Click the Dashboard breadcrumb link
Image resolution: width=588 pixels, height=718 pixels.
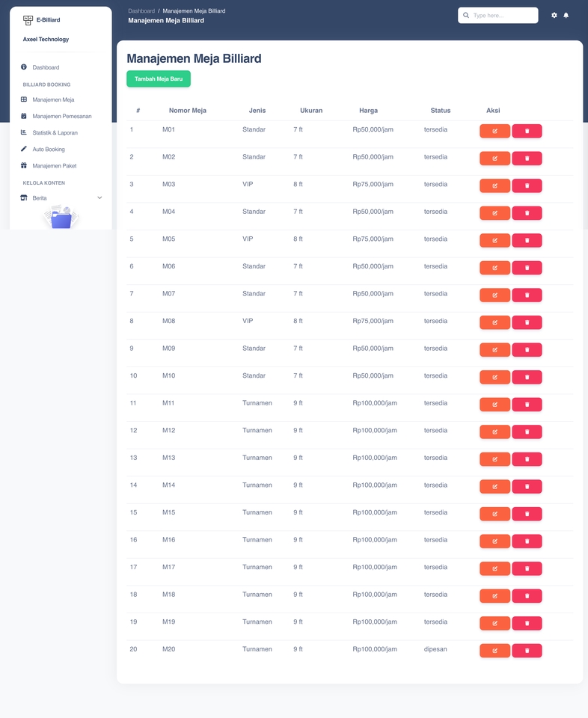pyautogui.click(x=141, y=11)
